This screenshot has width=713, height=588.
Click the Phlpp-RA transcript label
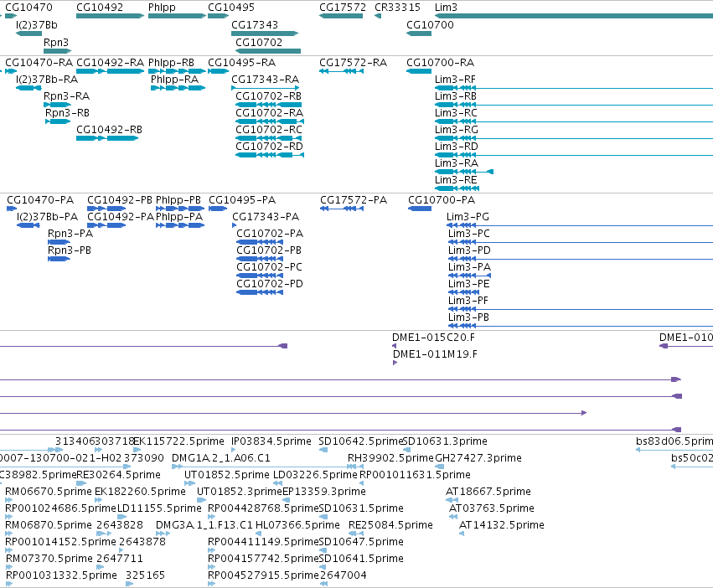(x=174, y=79)
